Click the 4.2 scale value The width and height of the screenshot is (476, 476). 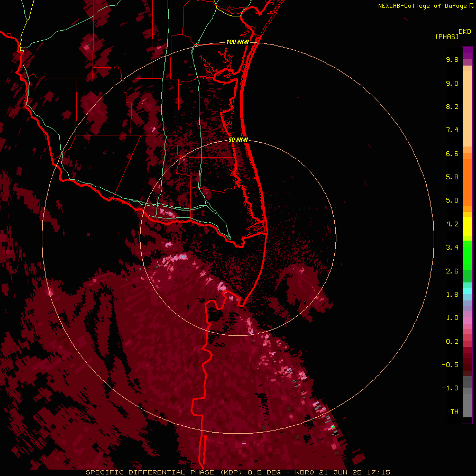452,224
